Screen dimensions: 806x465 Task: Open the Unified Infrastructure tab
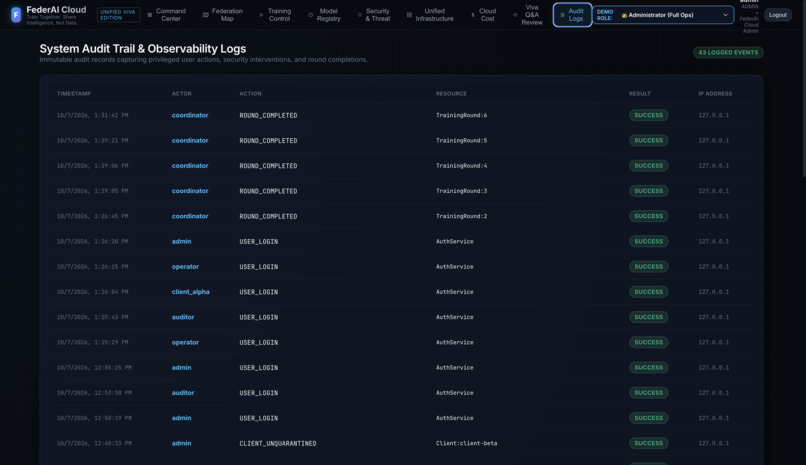click(x=430, y=15)
